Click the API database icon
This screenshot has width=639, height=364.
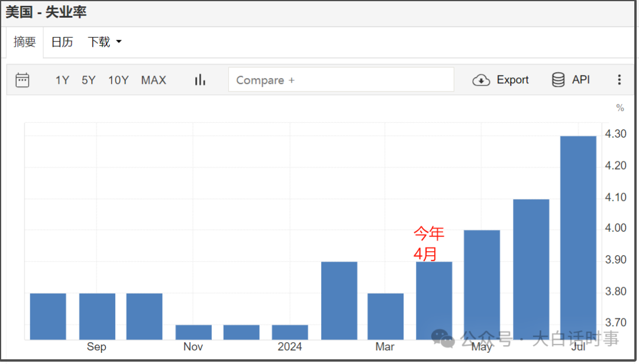pos(558,80)
